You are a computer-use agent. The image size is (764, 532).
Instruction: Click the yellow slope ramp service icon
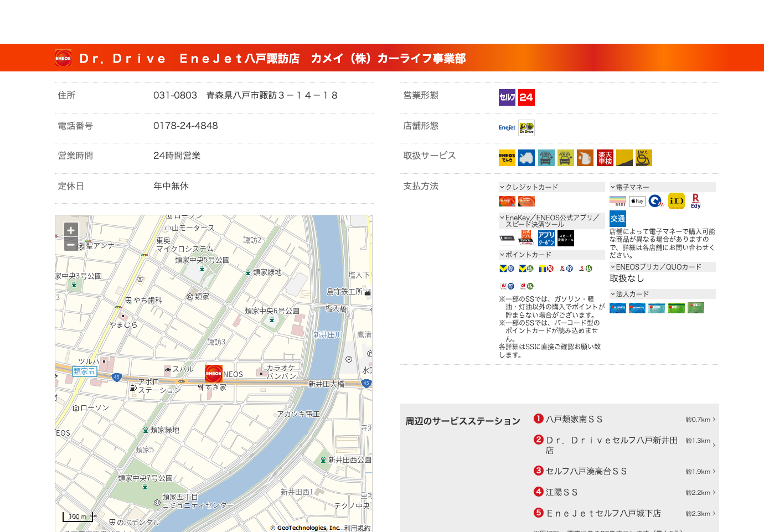(624, 158)
